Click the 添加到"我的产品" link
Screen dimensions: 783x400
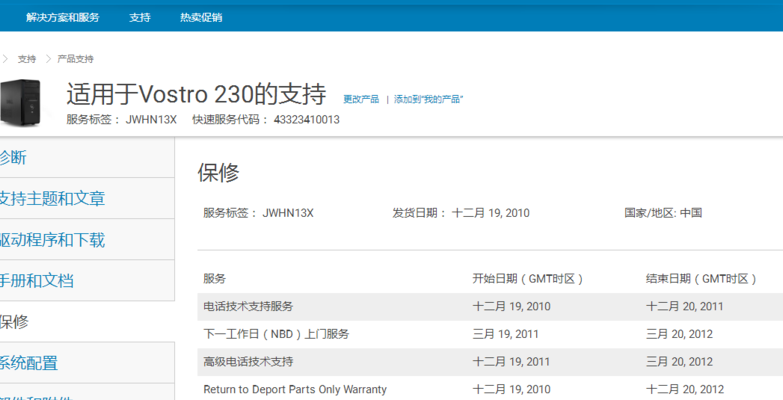[x=428, y=99]
